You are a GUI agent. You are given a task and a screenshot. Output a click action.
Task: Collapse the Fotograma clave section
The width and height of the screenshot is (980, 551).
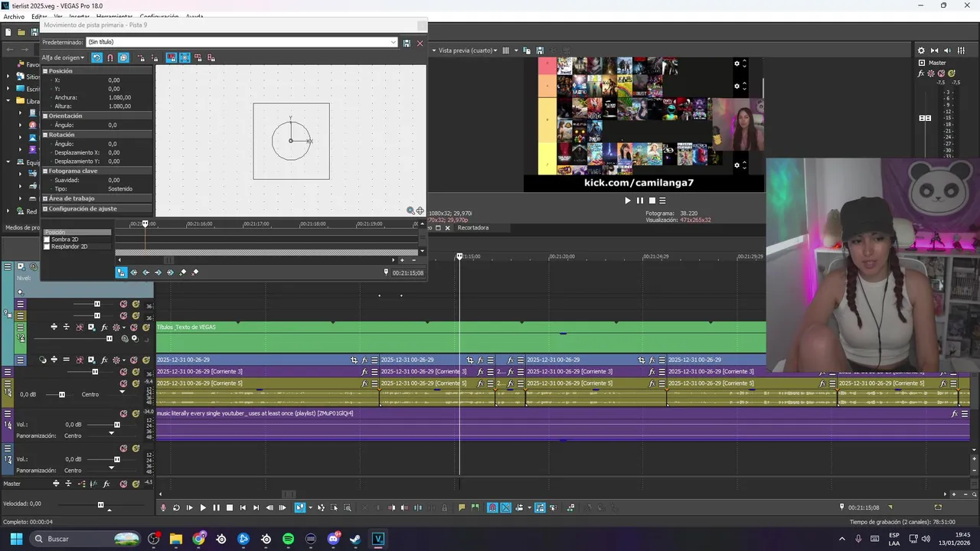(x=45, y=171)
